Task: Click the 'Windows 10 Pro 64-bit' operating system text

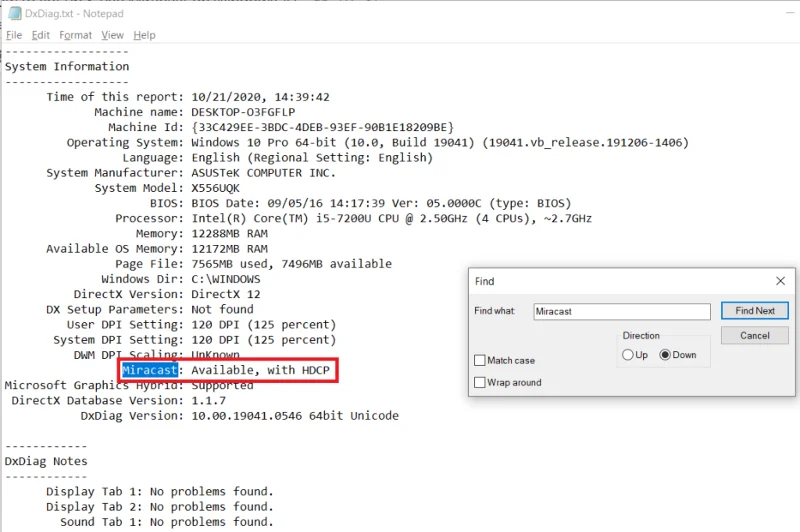Action: pos(264,142)
